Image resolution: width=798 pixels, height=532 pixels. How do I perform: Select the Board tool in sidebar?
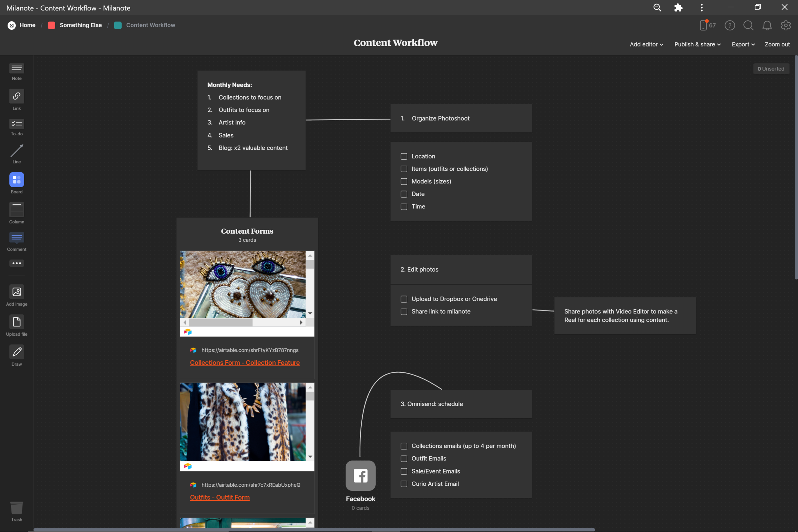pos(17,183)
